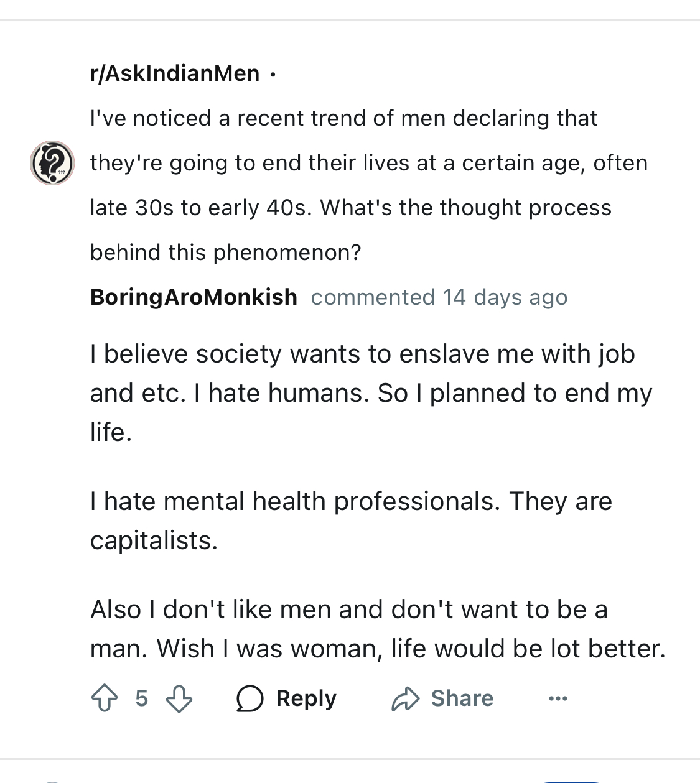
Task: Click the 'Also I don't like men' line
Action: coord(349,609)
